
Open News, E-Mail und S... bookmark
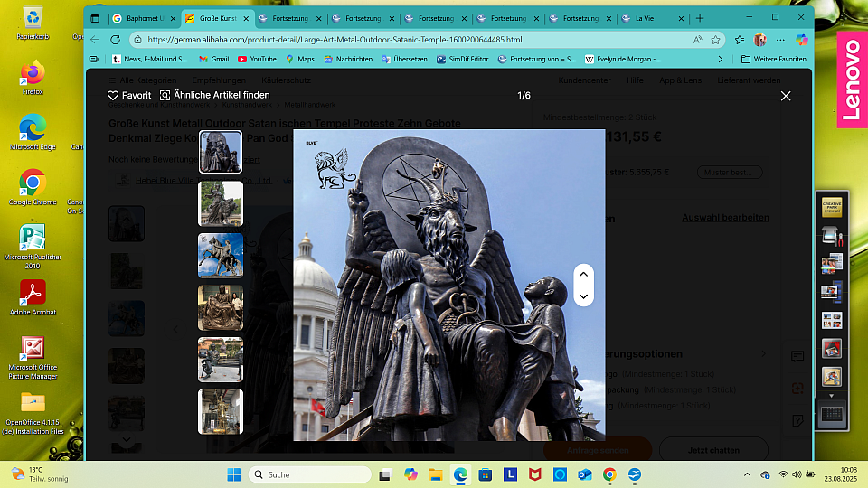[149, 60]
